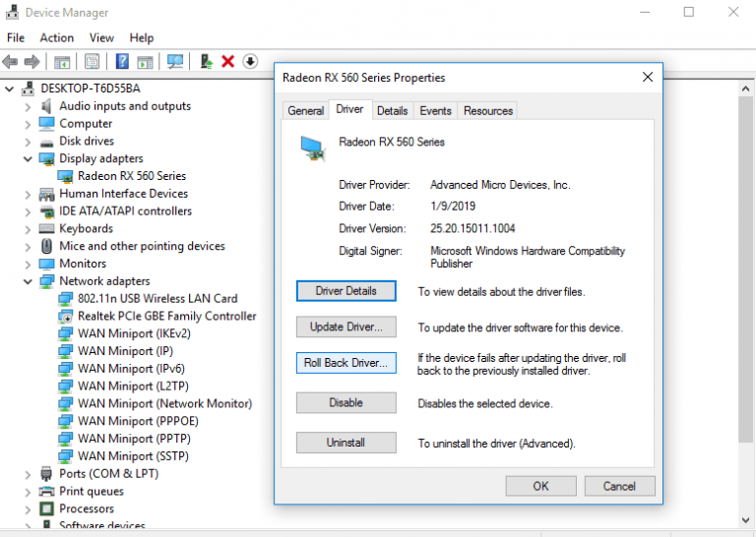Open Properties toolbar icon
The height and width of the screenshot is (537, 756).
pyautogui.click(x=92, y=61)
